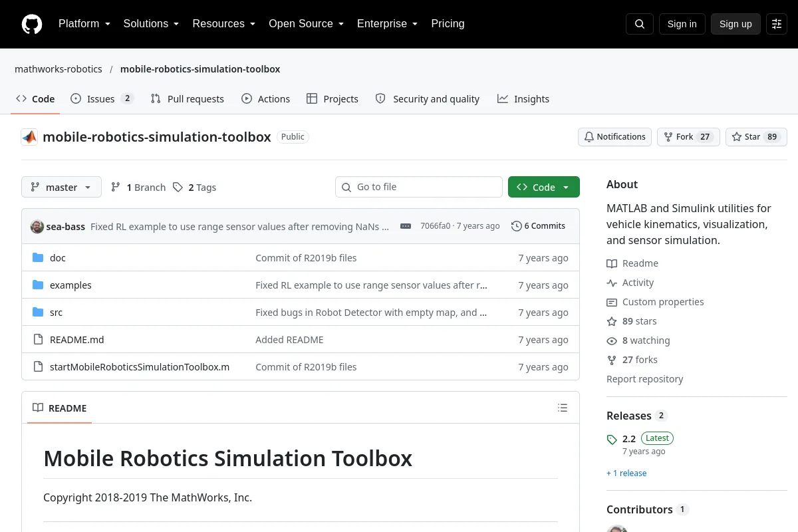Viewport: 798px width, 532px height.
Task: Open the mobile-robotics-simulation-toolbox breadcrumb link
Action: [x=200, y=69]
